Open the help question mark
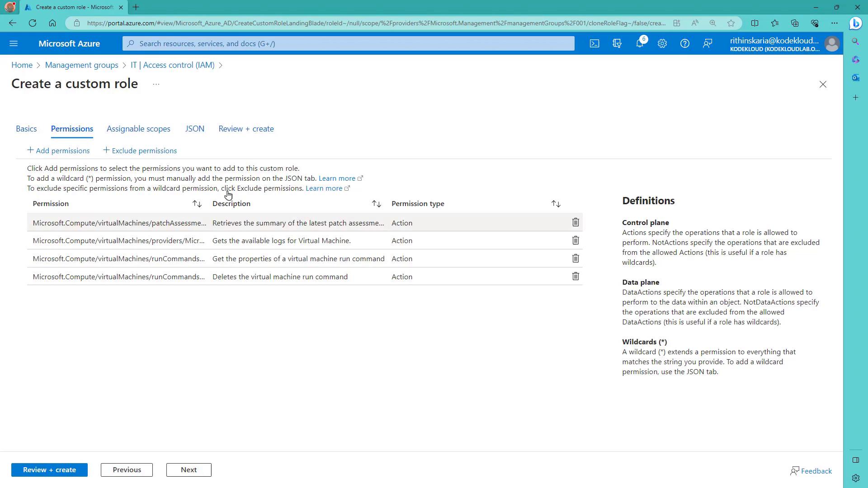This screenshot has height=488, width=868. click(x=685, y=43)
